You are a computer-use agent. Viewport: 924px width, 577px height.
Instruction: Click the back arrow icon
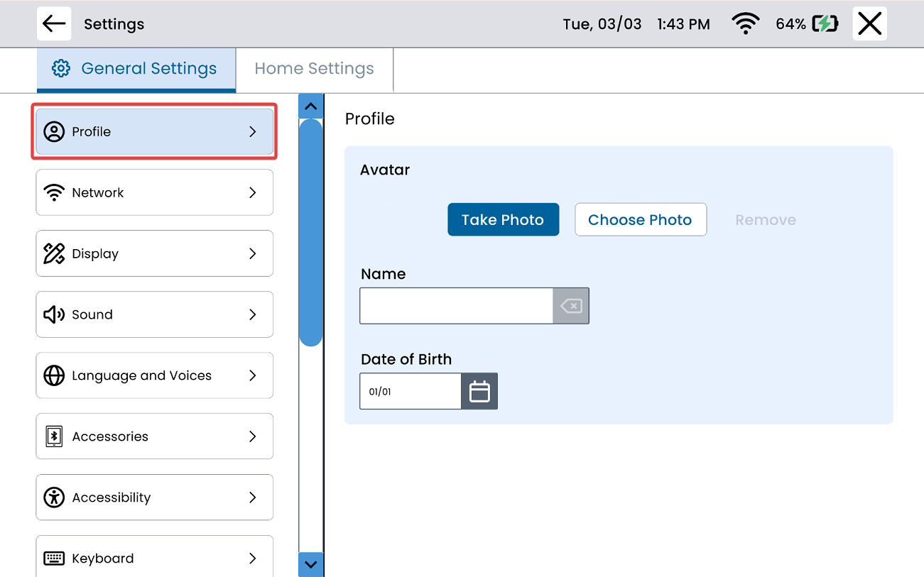pos(54,24)
